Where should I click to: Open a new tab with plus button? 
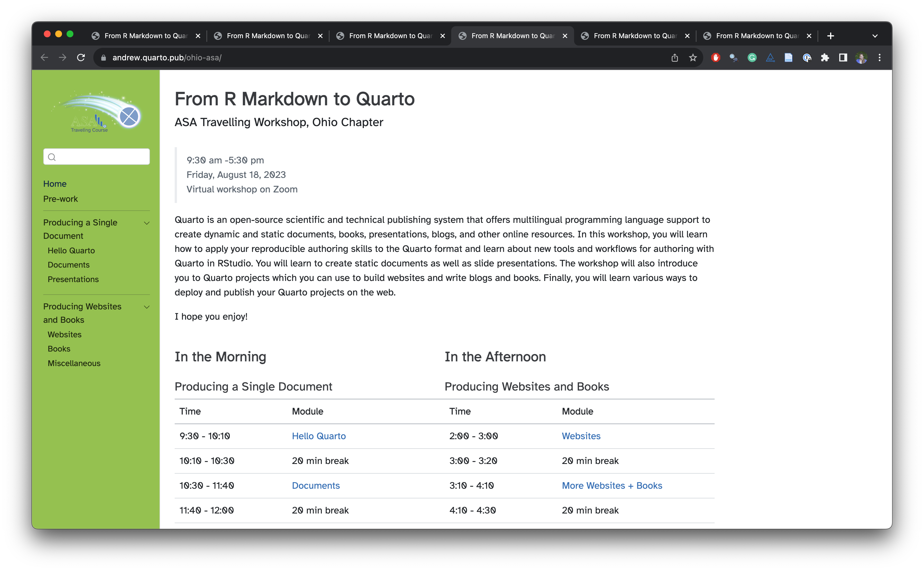pyautogui.click(x=830, y=36)
